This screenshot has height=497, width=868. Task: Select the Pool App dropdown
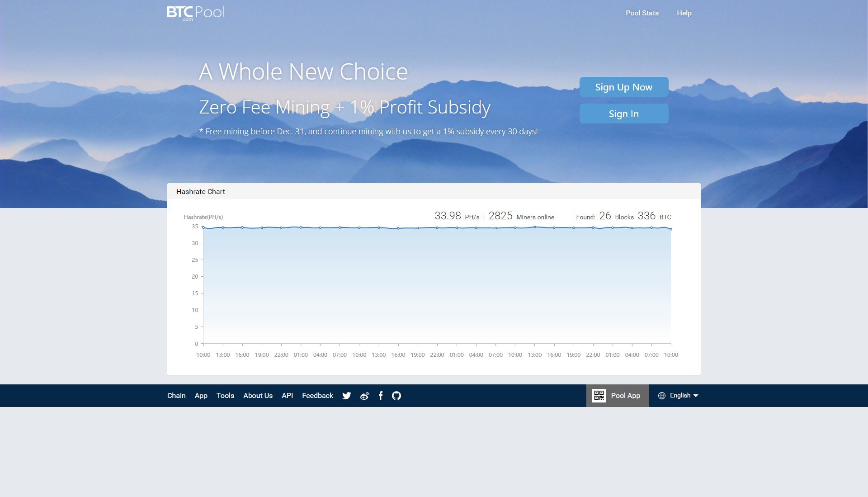click(x=617, y=396)
